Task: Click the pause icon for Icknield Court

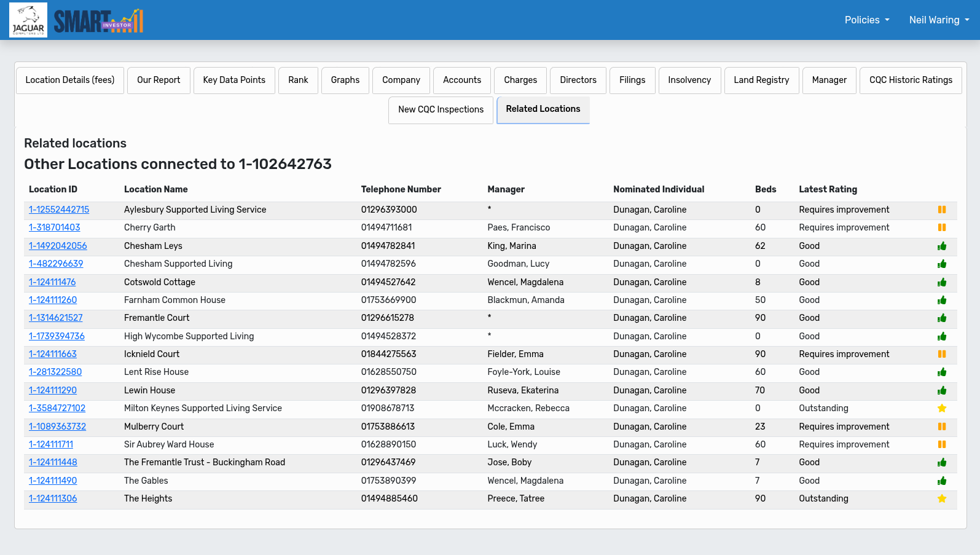Action: [x=941, y=354]
